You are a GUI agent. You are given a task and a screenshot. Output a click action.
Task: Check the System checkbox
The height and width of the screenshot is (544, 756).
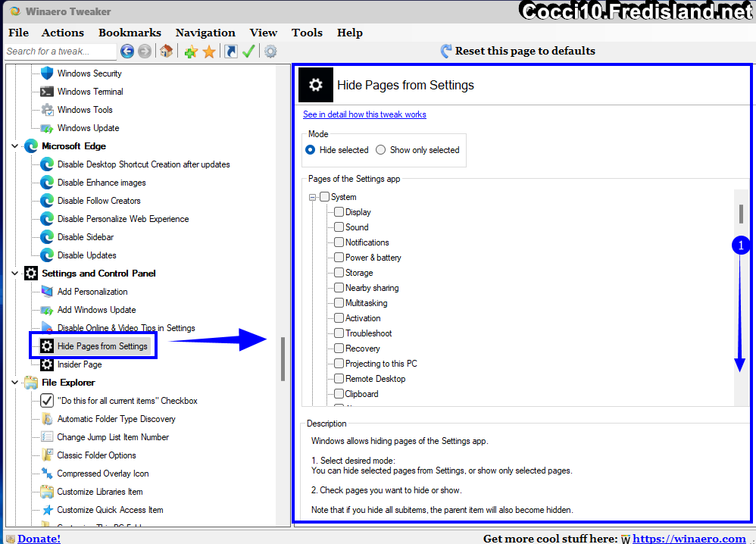pos(325,197)
